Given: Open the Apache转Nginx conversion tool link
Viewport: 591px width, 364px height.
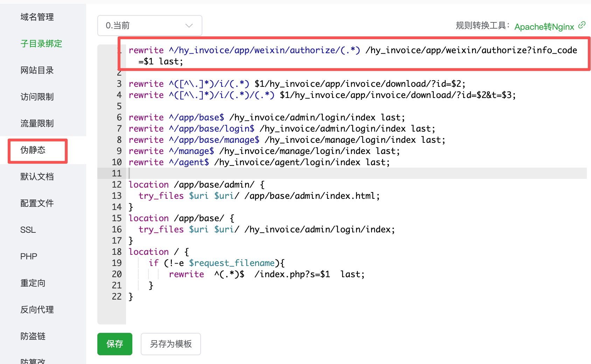Looking at the screenshot, I should (x=544, y=27).
